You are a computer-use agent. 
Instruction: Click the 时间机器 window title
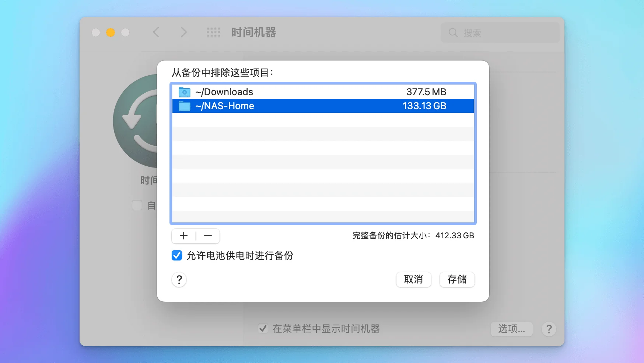tap(253, 32)
